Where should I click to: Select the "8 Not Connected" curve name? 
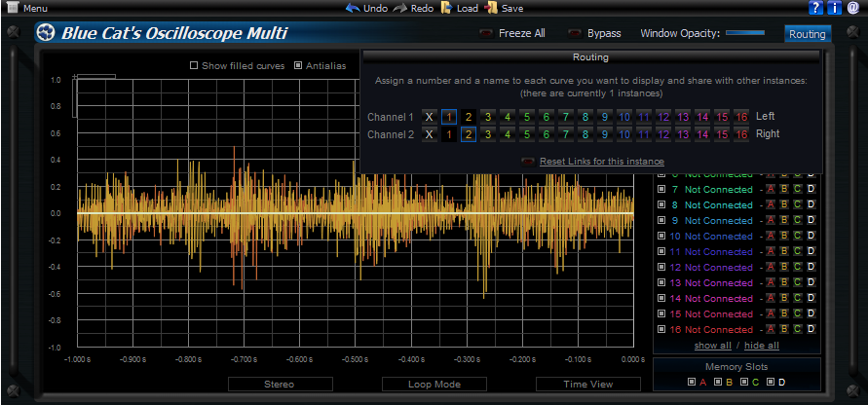click(x=712, y=204)
